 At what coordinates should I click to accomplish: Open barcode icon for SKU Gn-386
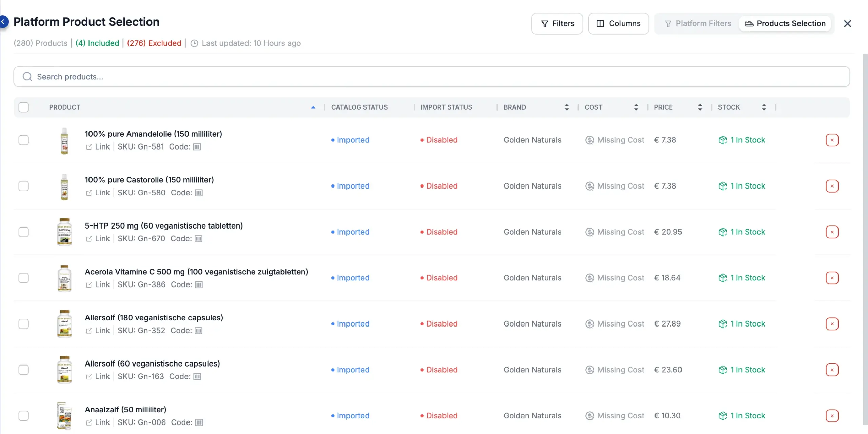coord(199,285)
